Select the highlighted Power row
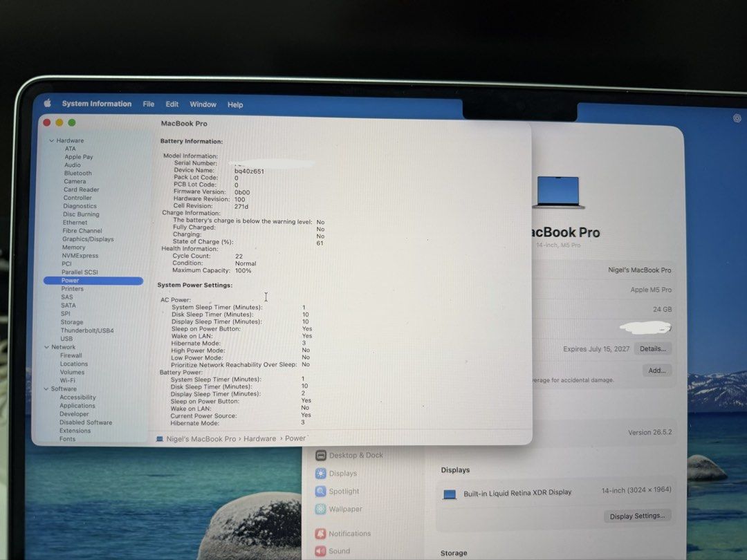747x560 pixels. point(93,281)
